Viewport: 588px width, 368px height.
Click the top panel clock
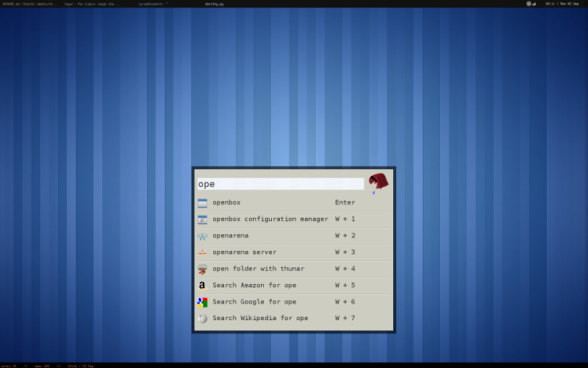click(x=562, y=4)
